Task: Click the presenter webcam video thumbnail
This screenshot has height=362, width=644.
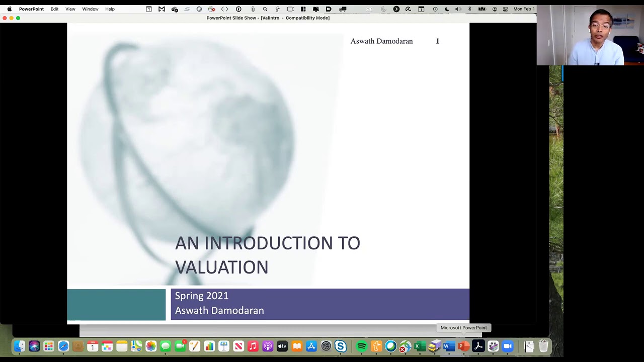Action: 590,35
